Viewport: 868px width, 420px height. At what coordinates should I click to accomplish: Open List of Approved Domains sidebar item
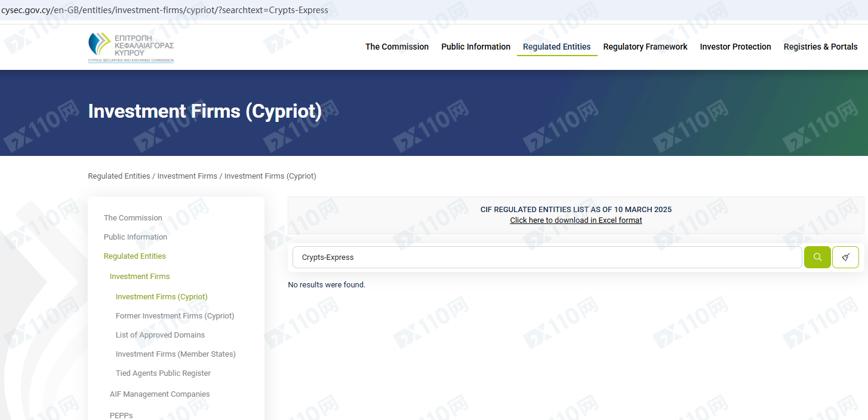(x=160, y=335)
